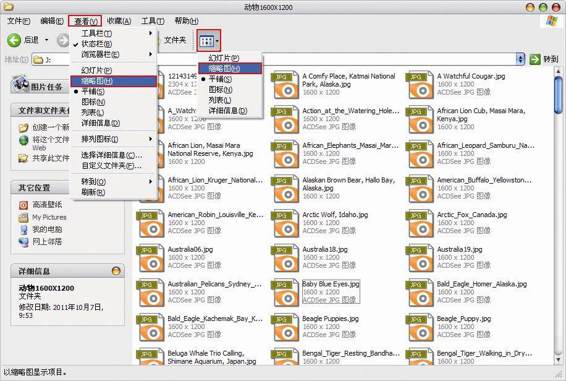Screen dimensions: 566x381
Task: Click JPG icon of Arctic Wolf, Idaho.jpg
Action: coord(285,224)
